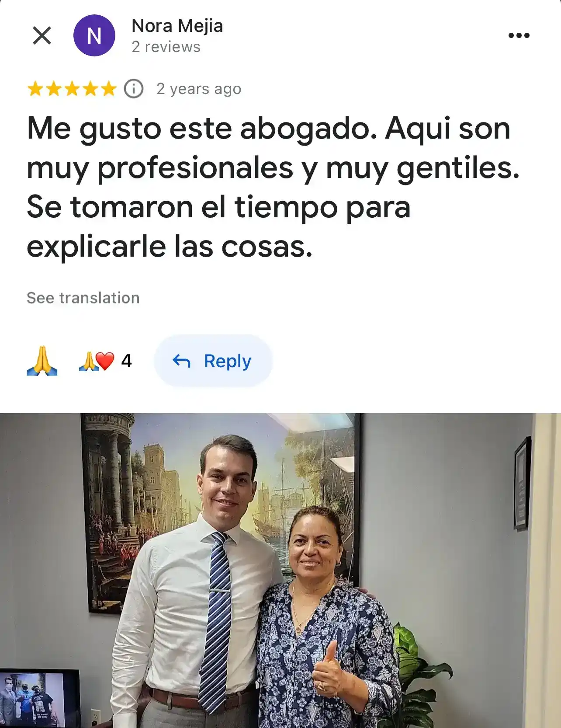Click the review text paragraph
Screen dimensions: 561x728
(x=273, y=187)
